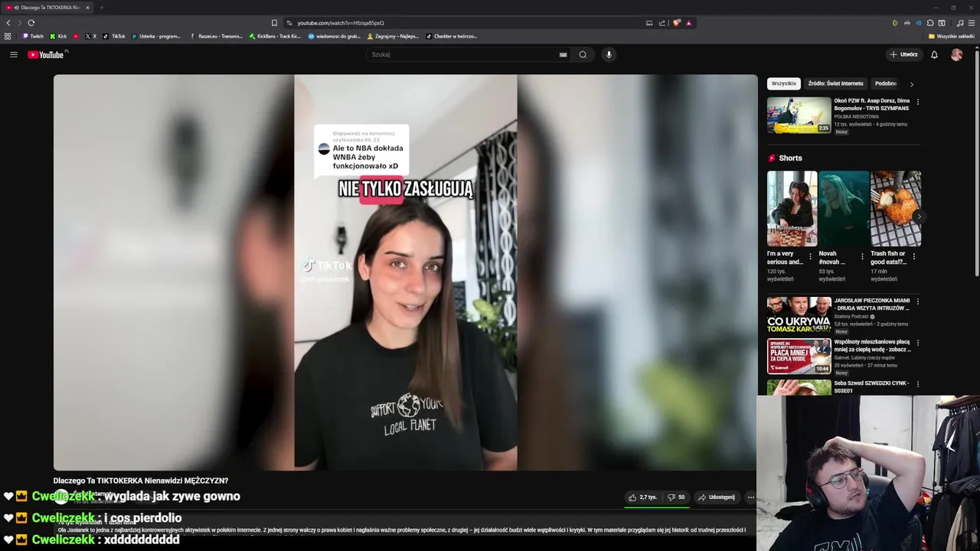This screenshot has height=551, width=980.
Task: Open the options for the Novah short
Action: (862, 256)
